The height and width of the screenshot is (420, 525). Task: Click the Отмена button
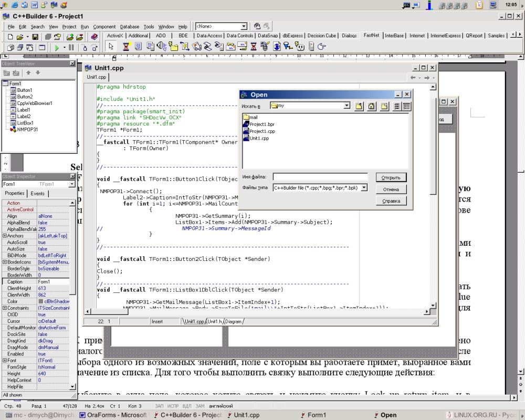(391, 189)
